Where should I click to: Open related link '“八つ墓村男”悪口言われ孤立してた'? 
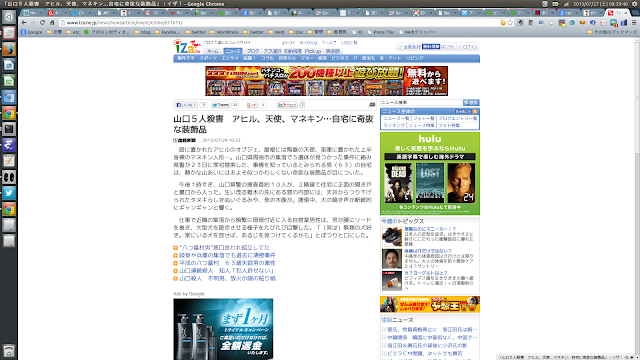[x=224, y=247]
